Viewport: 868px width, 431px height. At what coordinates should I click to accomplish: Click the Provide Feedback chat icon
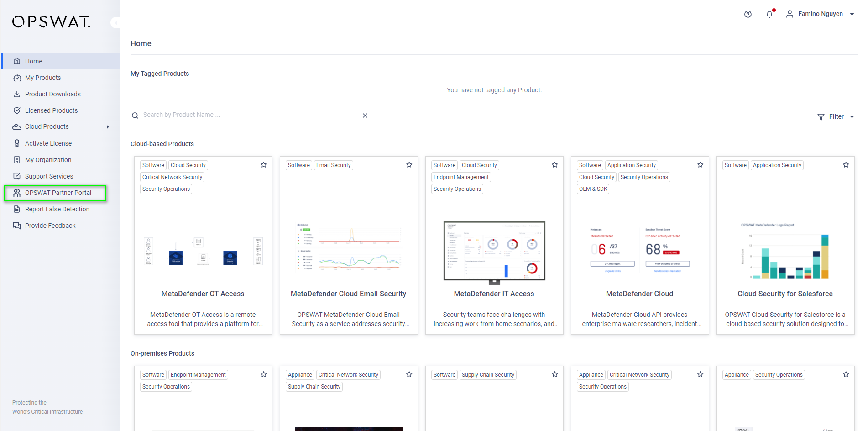tap(17, 226)
